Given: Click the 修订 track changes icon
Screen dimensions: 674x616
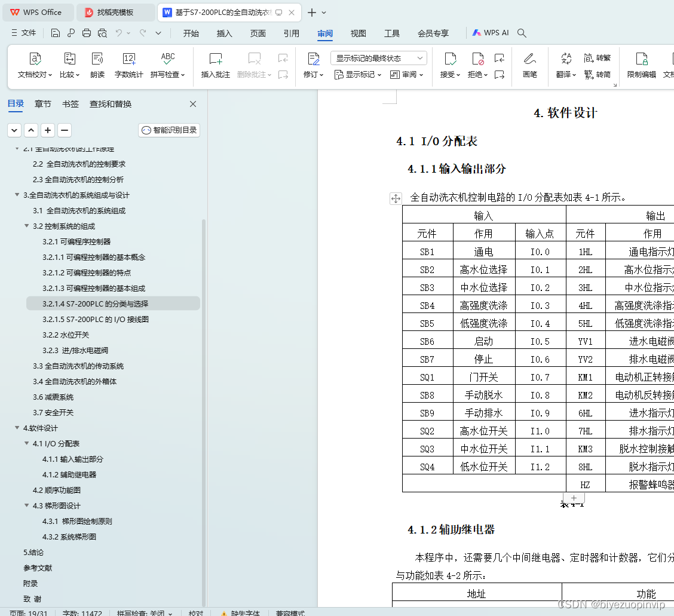Looking at the screenshot, I should (313, 59).
